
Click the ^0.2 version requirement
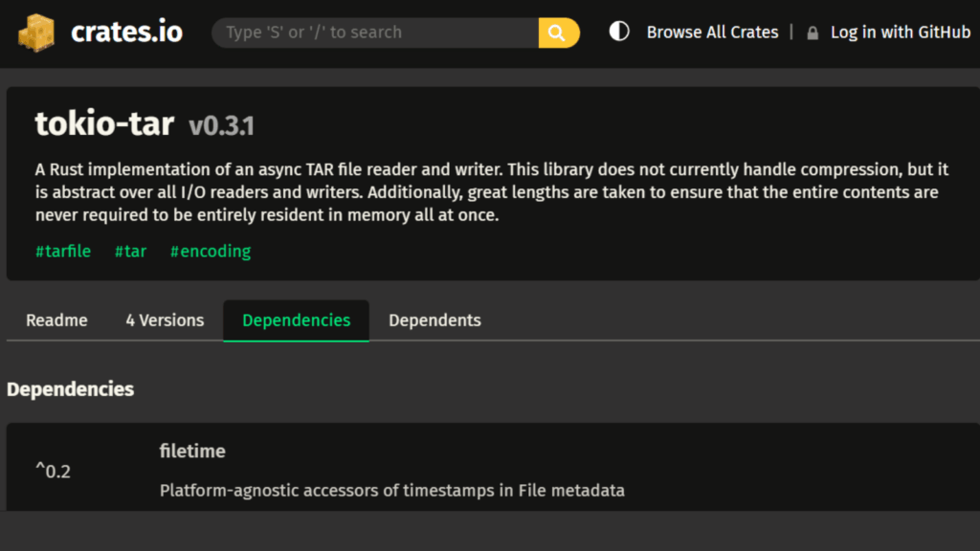[53, 471]
